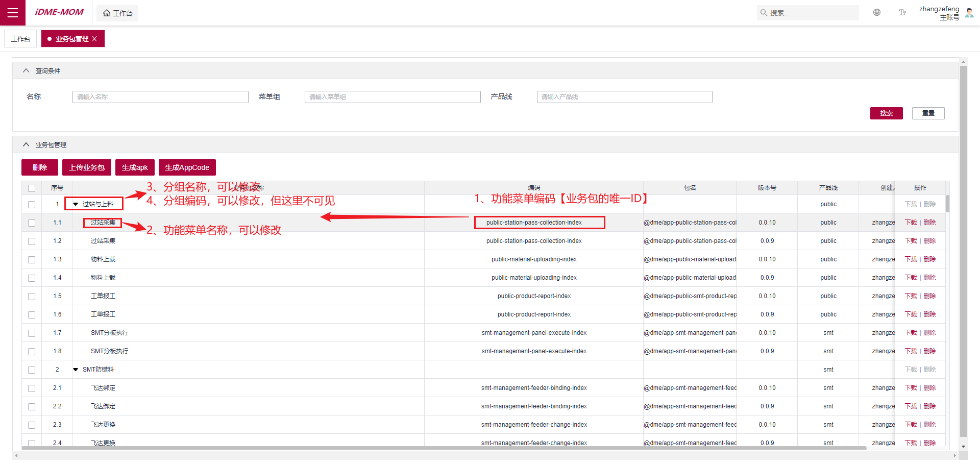Select checkbox for row 1.7 SMT分板执行
Screen dimensions: 980x465
click(32, 333)
